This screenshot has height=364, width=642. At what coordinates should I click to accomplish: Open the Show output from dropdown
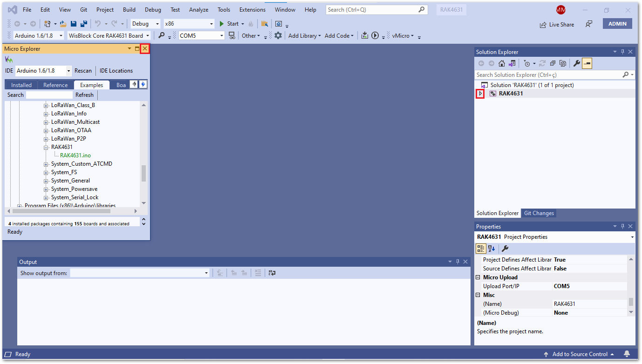[x=140, y=273]
